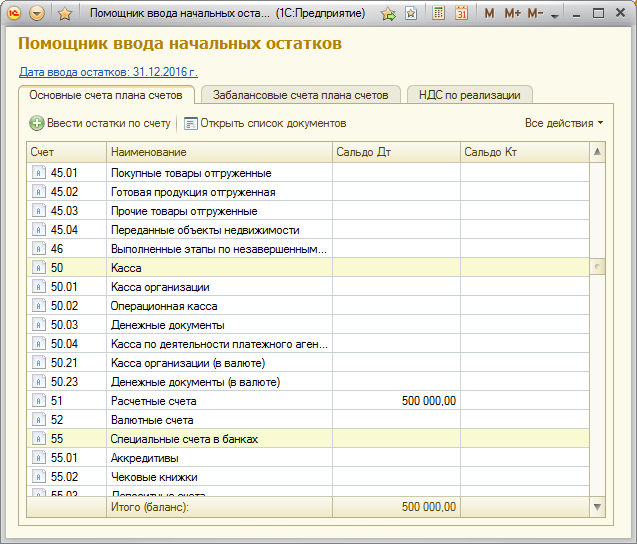Click the account icon of row 50.21
The image size is (637, 544).
point(39,363)
